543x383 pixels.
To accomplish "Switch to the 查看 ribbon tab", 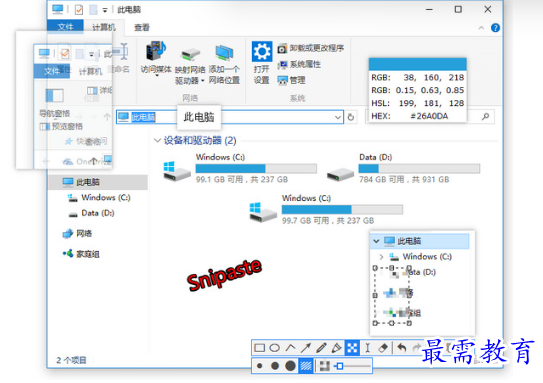I will (x=142, y=27).
